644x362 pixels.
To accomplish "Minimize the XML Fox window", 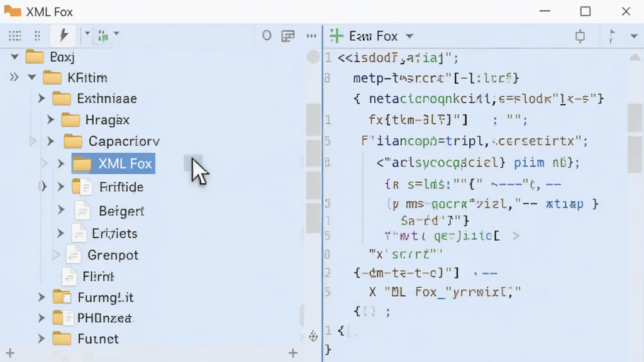I will click(x=545, y=11).
